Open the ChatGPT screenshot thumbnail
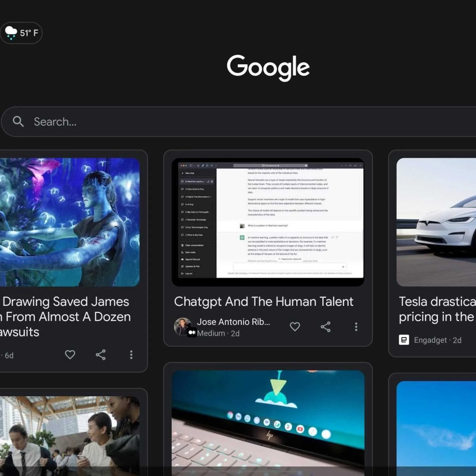The image size is (476, 476). pos(268,222)
